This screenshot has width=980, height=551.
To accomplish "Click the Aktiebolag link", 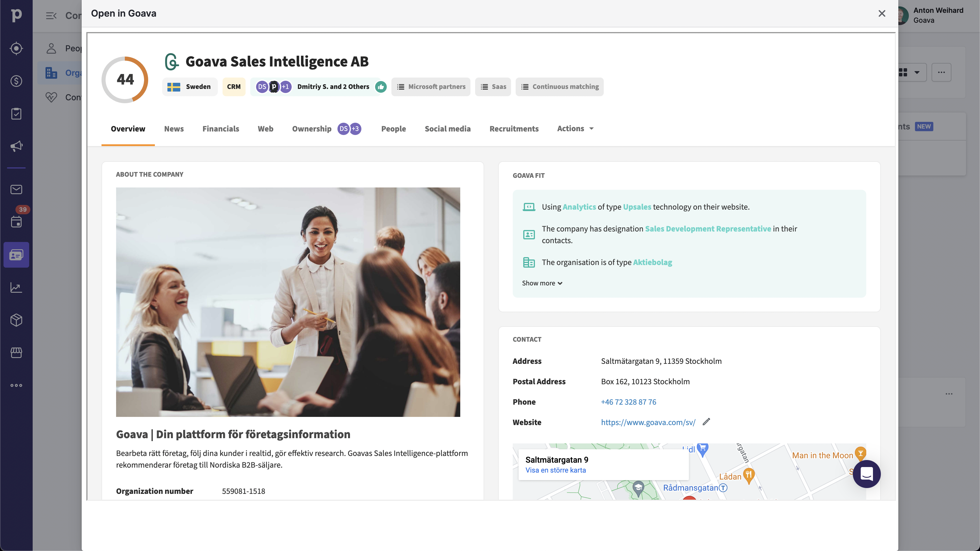I will coord(652,262).
